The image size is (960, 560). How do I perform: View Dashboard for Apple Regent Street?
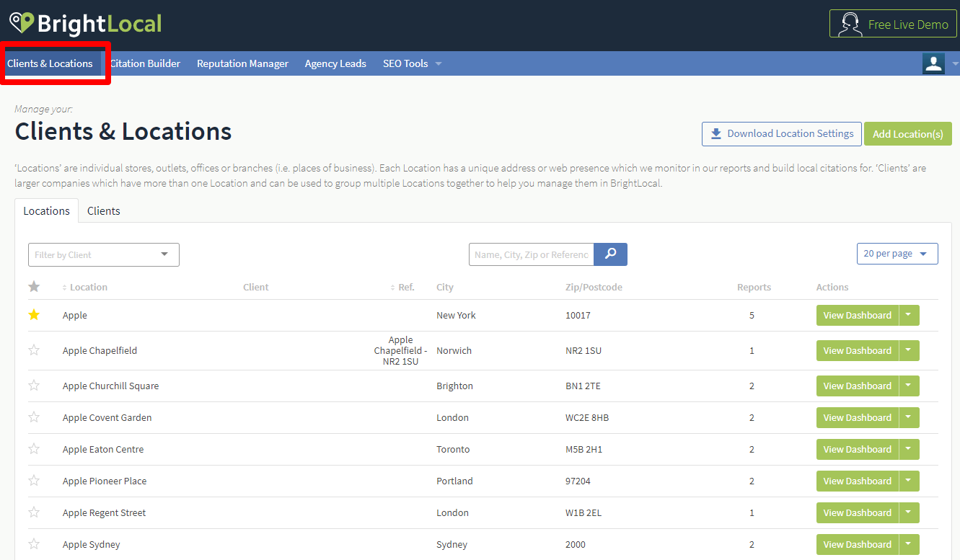[858, 512]
